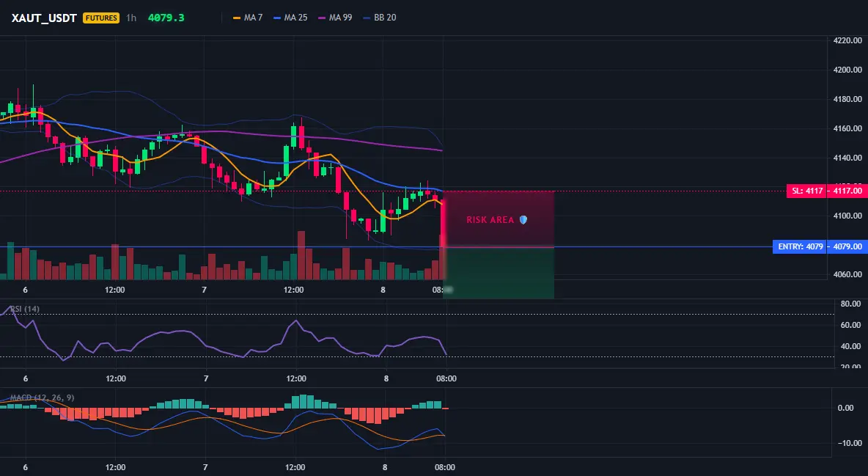Click the green 4079.3 last price
868x476 pixels.
point(166,18)
